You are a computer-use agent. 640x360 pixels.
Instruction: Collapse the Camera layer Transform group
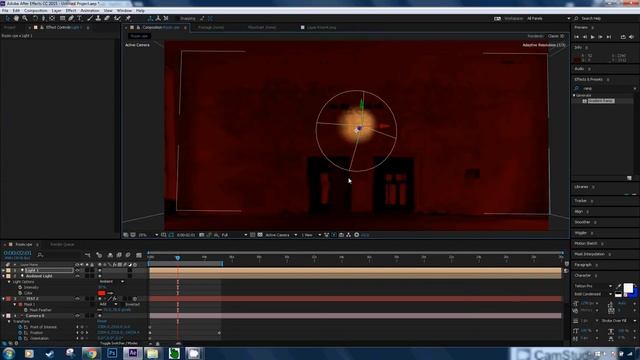[x=9, y=322]
